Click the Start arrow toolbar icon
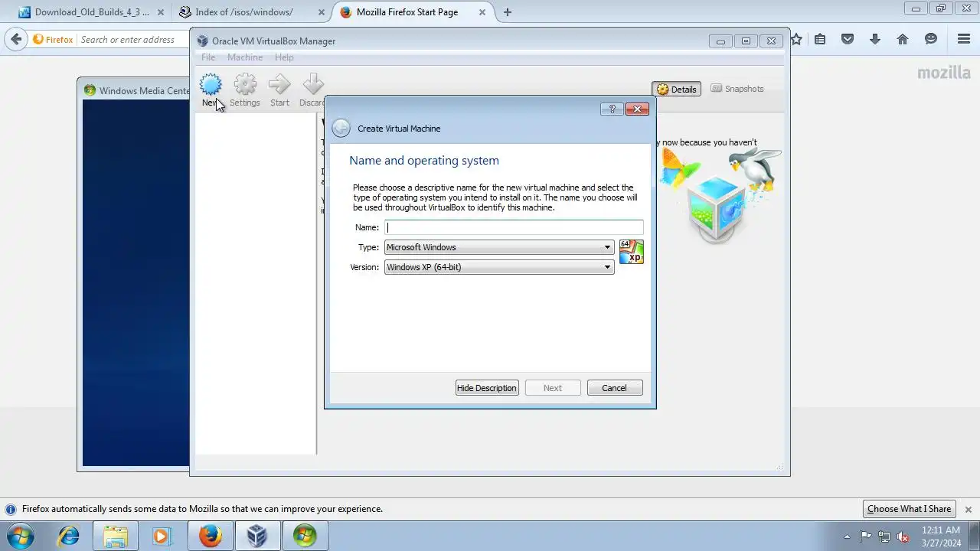Viewport: 980px width, 551px height. tap(279, 85)
